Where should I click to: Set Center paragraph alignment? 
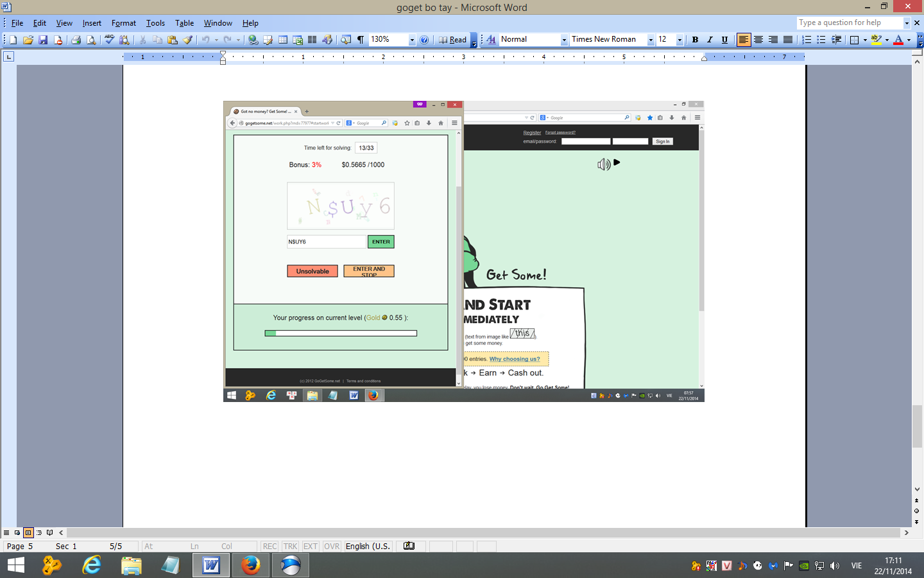click(758, 40)
